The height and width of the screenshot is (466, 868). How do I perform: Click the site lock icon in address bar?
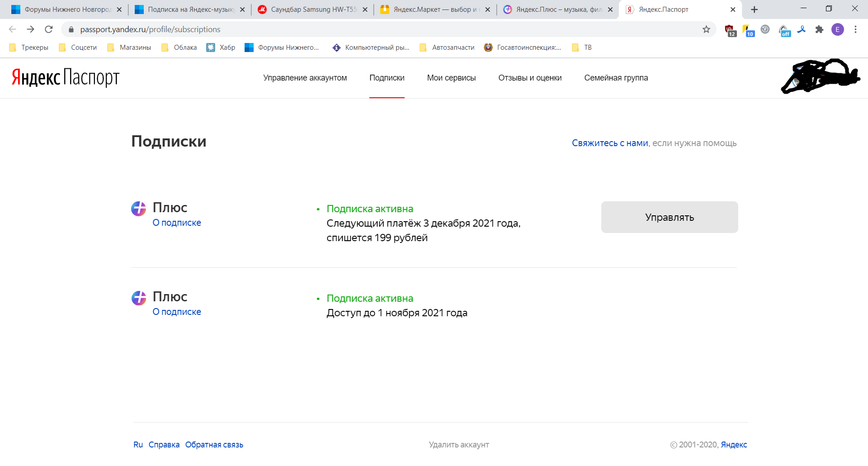pyautogui.click(x=71, y=29)
